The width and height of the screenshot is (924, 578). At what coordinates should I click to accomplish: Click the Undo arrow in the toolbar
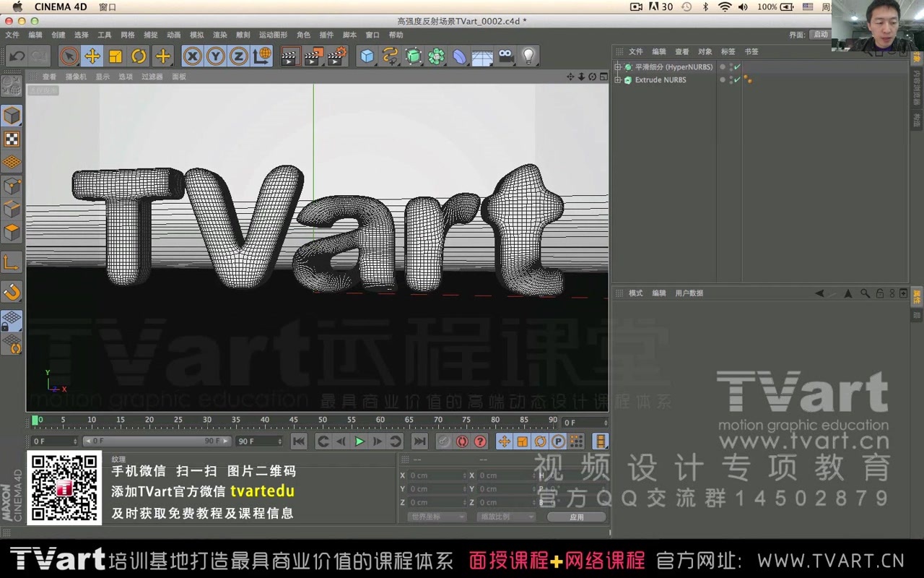click(17, 56)
